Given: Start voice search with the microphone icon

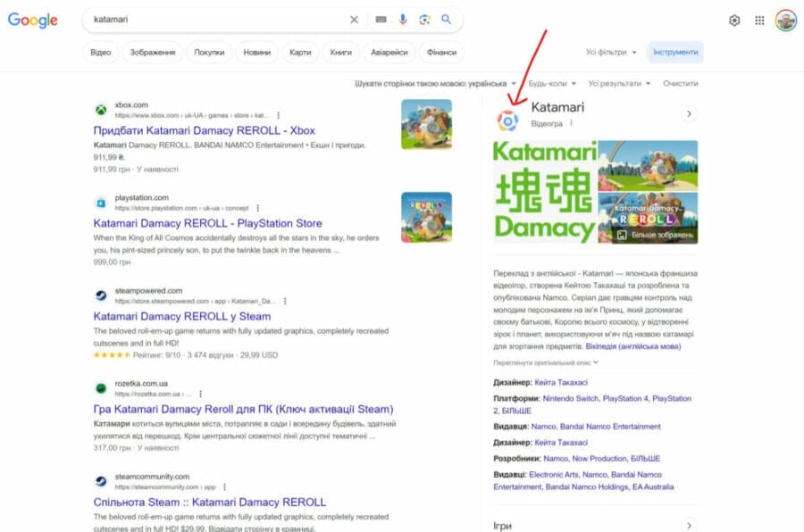Looking at the screenshot, I should pos(403,20).
